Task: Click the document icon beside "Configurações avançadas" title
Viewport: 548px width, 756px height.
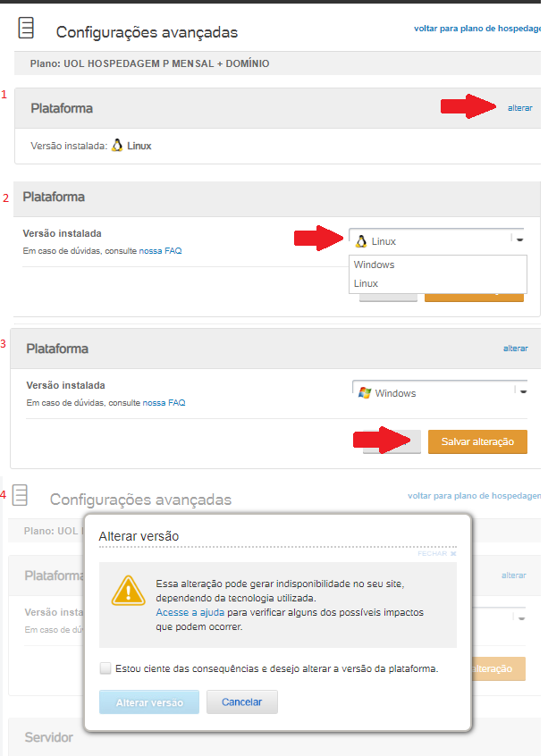Action: click(26, 28)
